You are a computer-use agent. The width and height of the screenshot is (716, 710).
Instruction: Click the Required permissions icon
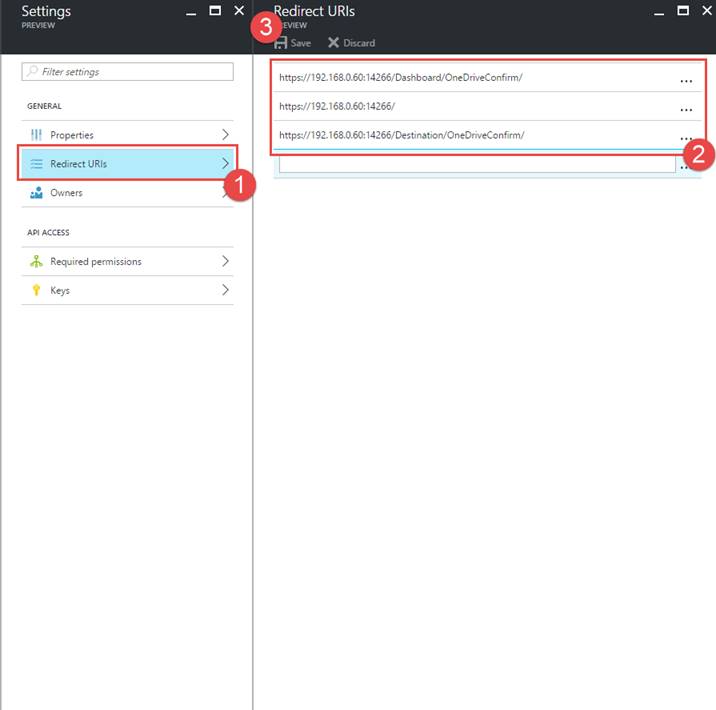tap(36, 262)
